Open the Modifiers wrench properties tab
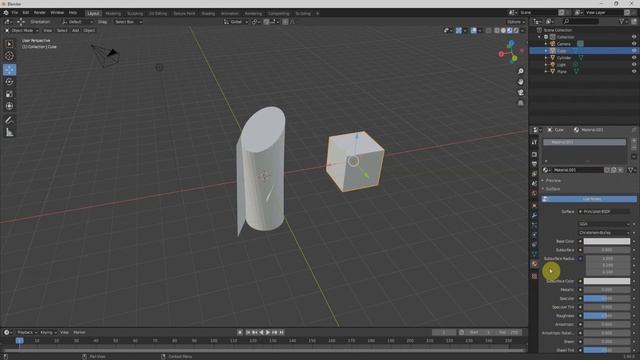 534,215
